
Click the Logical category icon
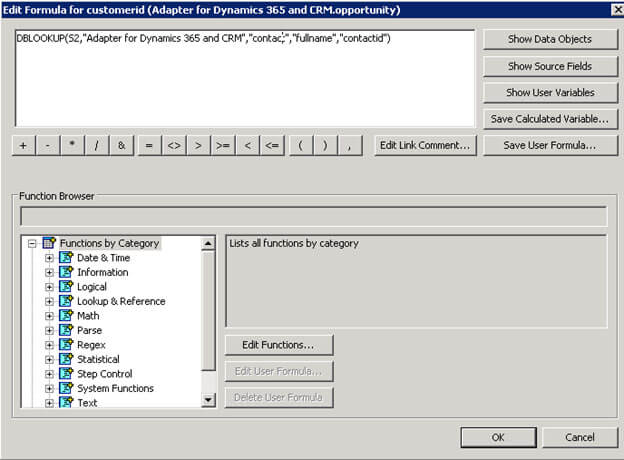66,287
